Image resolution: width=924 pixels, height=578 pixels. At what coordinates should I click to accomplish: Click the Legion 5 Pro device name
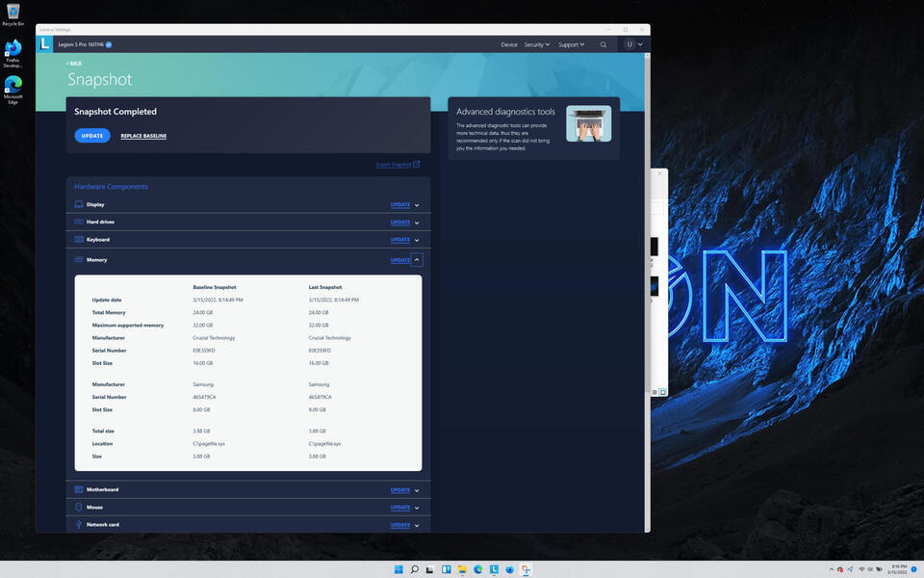[x=81, y=45]
